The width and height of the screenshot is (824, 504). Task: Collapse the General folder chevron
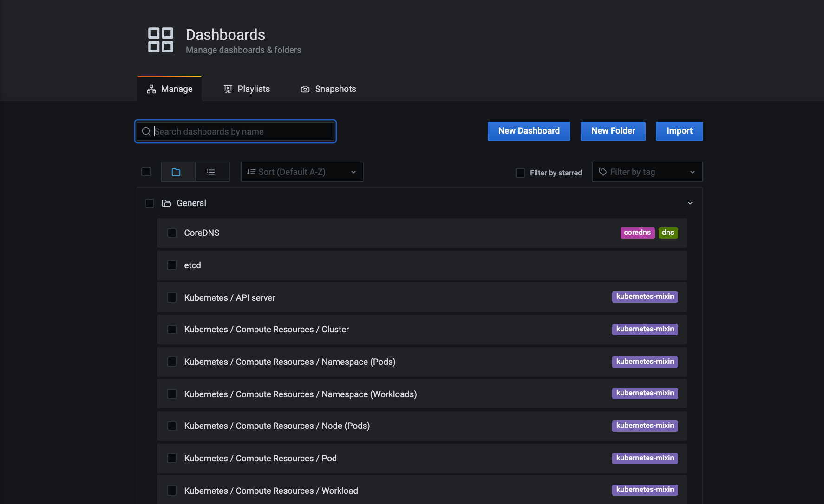tap(690, 203)
